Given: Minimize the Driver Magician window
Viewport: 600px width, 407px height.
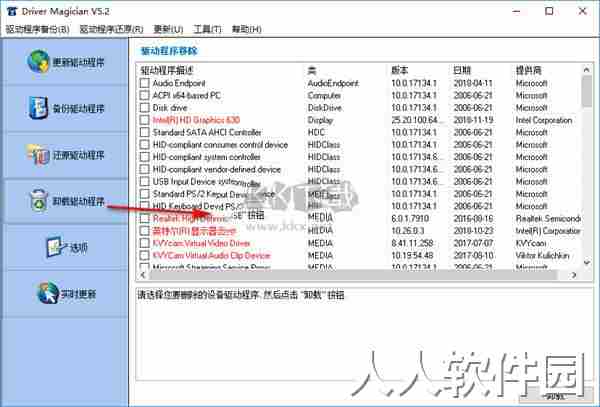Looking at the screenshot, I should click(x=516, y=11).
